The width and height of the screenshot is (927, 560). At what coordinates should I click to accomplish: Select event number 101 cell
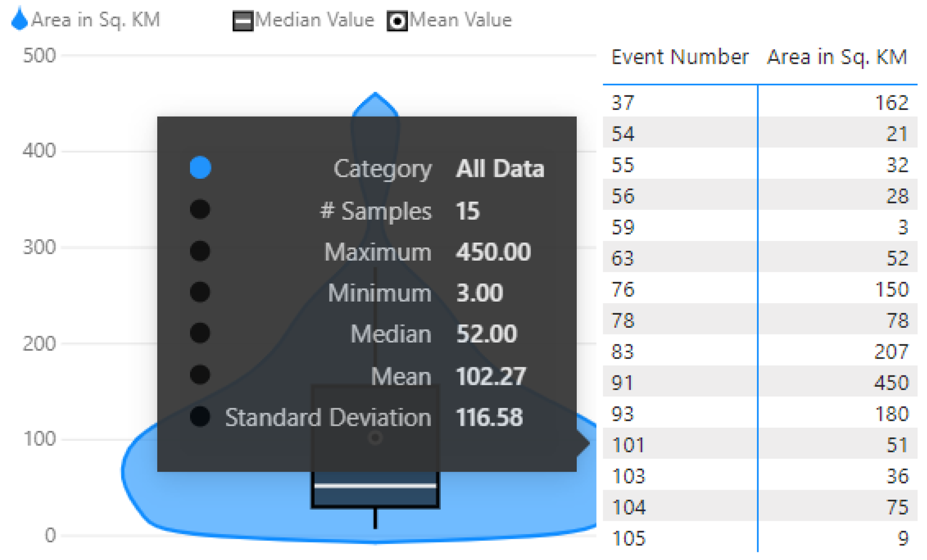[628, 445]
